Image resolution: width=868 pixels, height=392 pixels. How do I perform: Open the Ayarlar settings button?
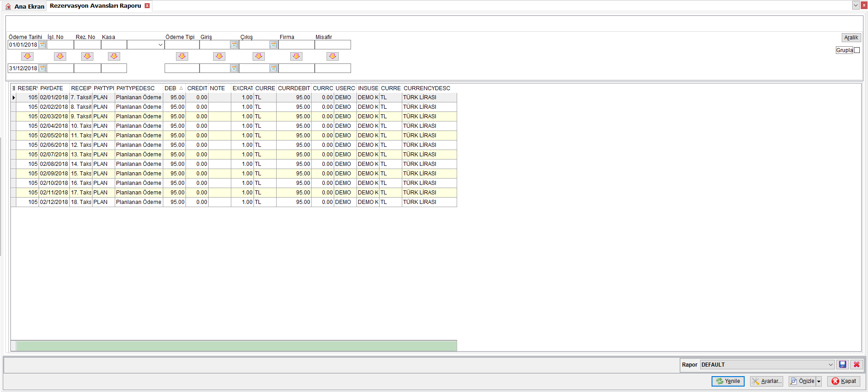pos(766,381)
